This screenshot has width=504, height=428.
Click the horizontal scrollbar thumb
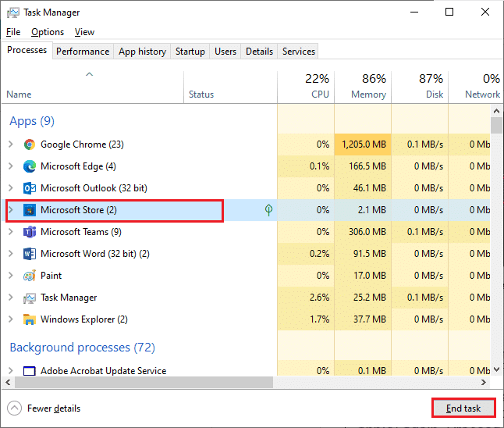(x=144, y=382)
